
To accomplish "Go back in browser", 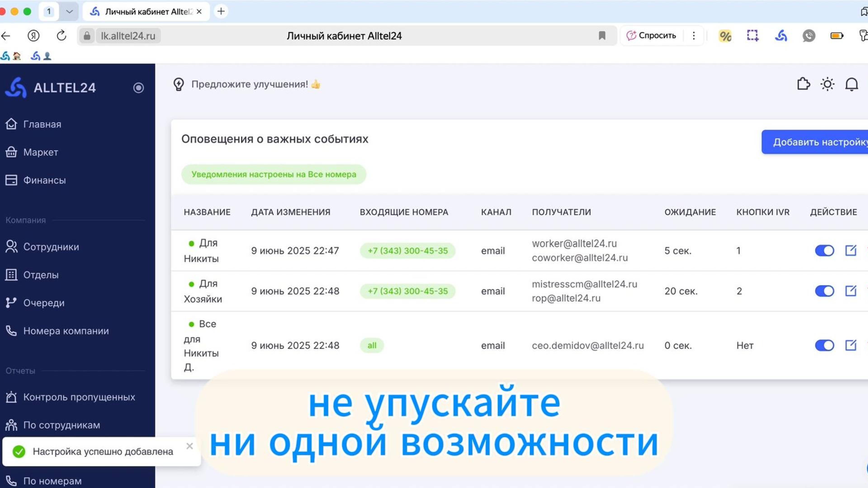I will click(x=6, y=36).
